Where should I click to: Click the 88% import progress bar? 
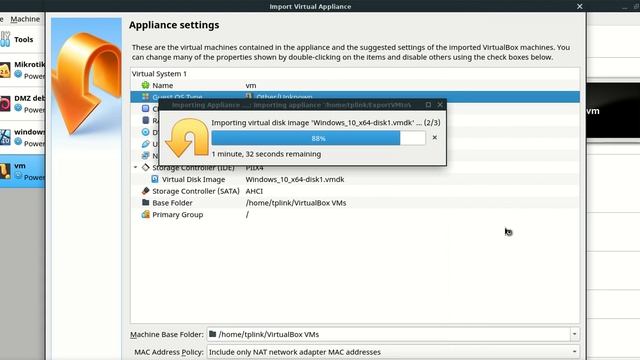pos(318,138)
